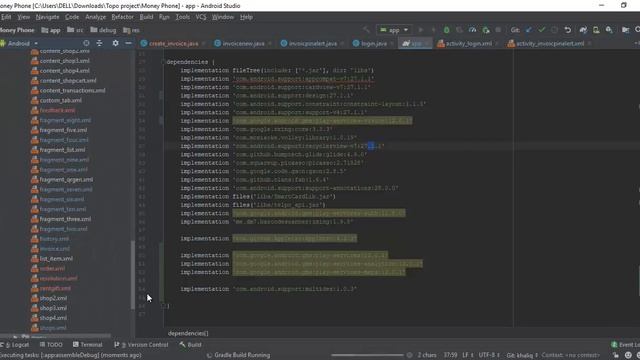Open the Build tool window

tap(191, 344)
